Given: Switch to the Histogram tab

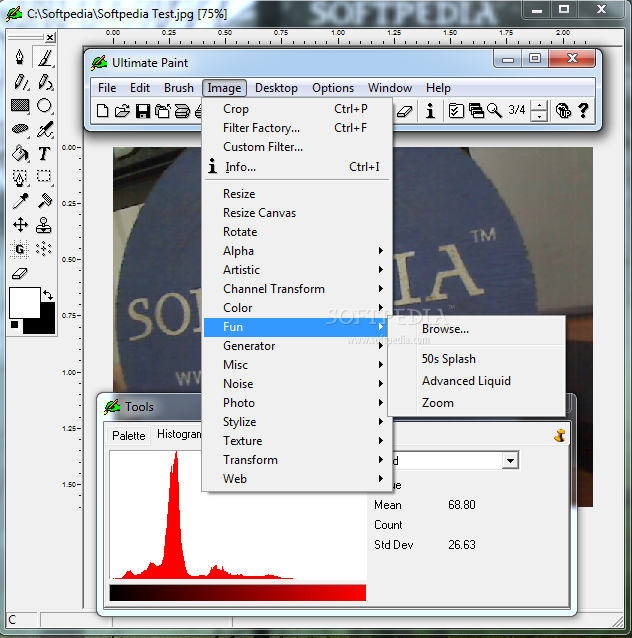Looking at the screenshot, I should tap(178, 434).
